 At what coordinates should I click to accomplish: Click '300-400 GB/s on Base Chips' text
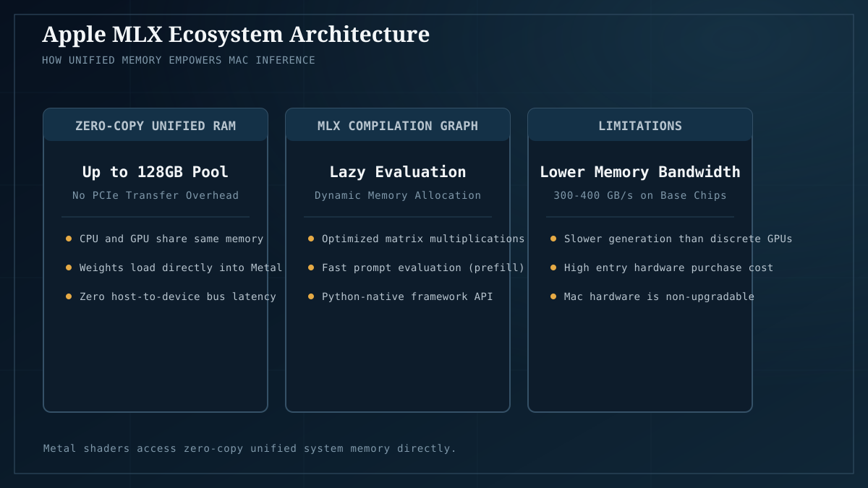click(640, 195)
